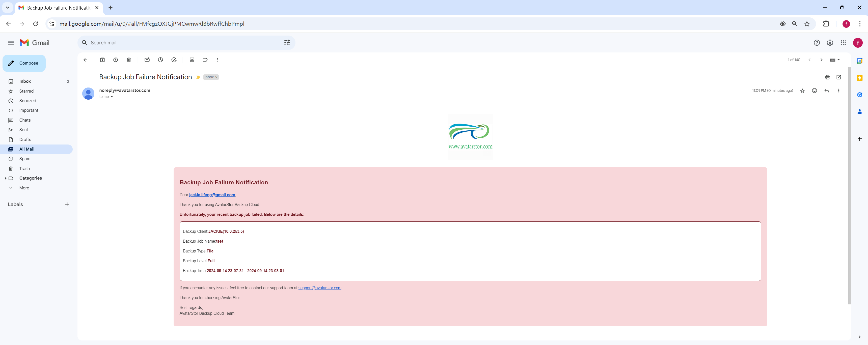Compose a new email
This screenshot has width=868, height=345.
coord(24,63)
